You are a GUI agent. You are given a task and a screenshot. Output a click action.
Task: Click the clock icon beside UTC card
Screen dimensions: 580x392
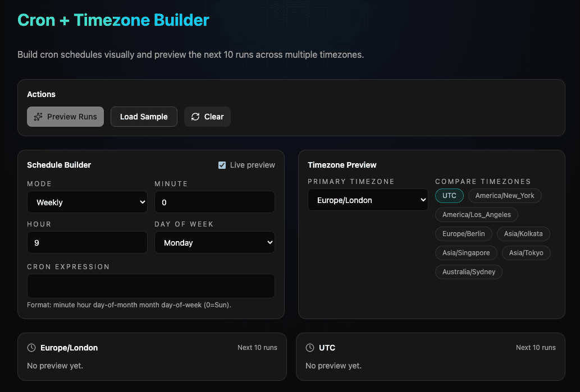[x=309, y=348]
